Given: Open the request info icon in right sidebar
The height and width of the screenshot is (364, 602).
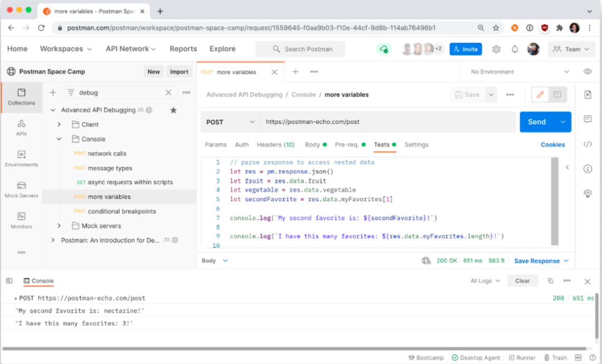Looking at the screenshot, I should (x=588, y=169).
